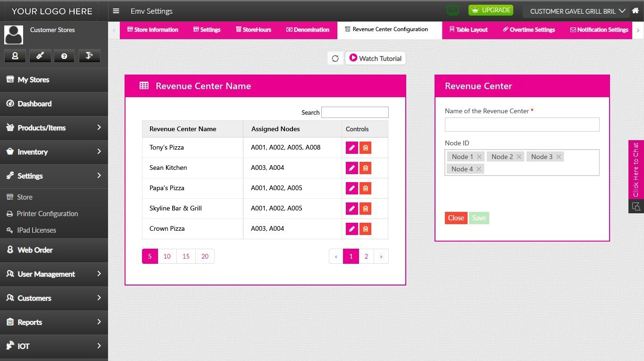644x361 pixels.
Task: Focus the Name of the Revenue Center field
Action: click(522, 125)
